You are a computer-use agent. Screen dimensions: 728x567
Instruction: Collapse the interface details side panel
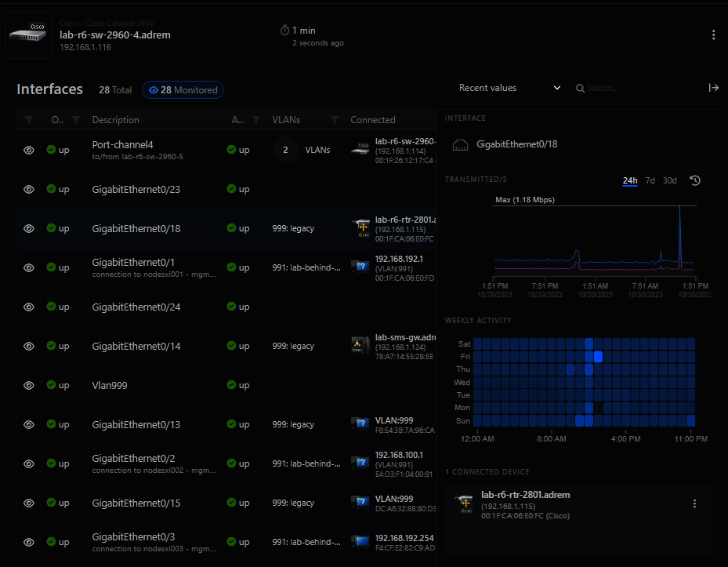pyautogui.click(x=713, y=88)
